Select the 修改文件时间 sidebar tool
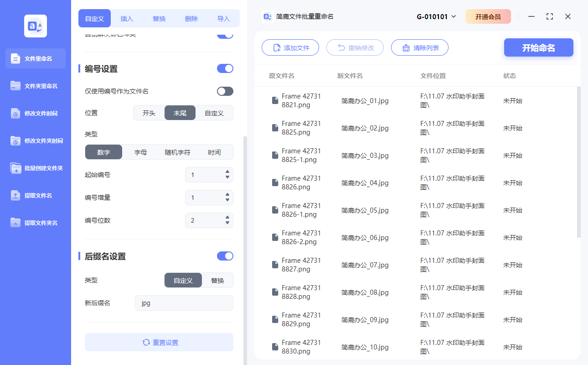Image resolution: width=588 pixels, height=365 pixels. point(35,113)
